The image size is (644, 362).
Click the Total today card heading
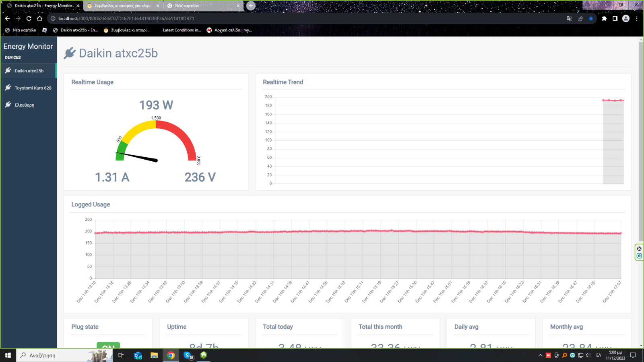(x=278, y=327)
